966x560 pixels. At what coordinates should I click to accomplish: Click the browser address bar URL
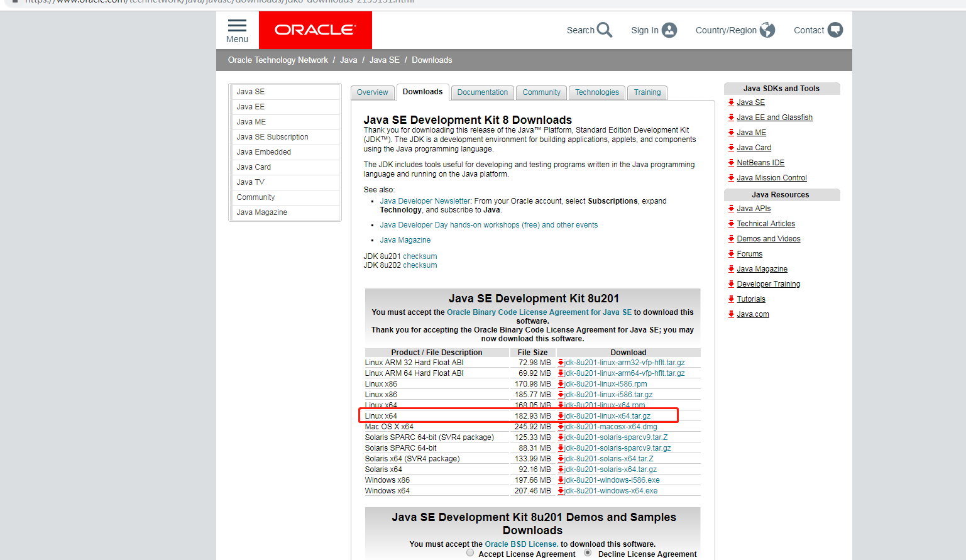pyautogui.click(x=220, y=2)
